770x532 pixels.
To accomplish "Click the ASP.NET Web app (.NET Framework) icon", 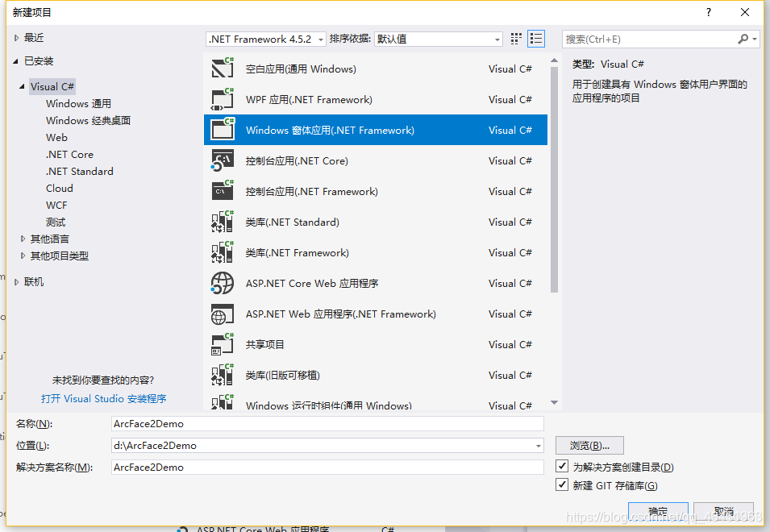I will (223, 314).
